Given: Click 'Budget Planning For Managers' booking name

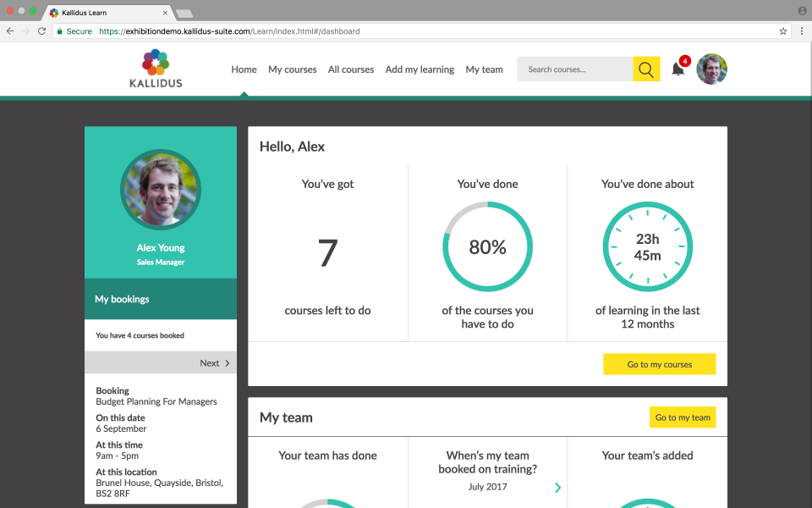Looking at the screenshot, I should tap(156, 401).
